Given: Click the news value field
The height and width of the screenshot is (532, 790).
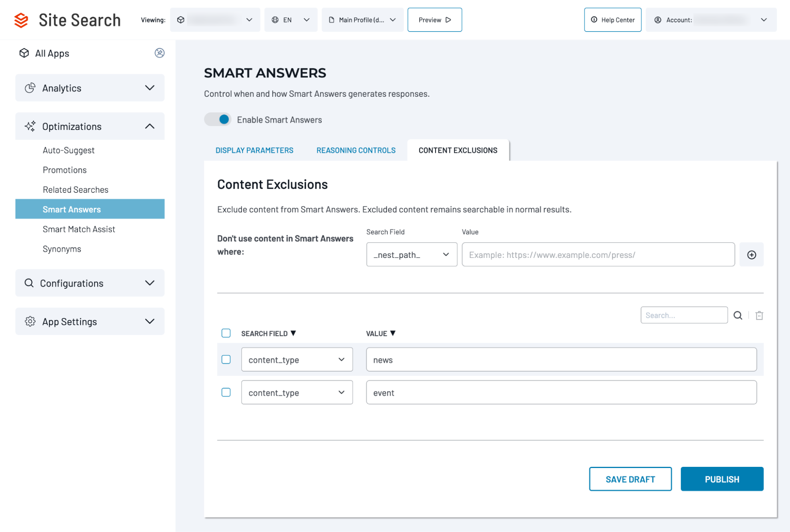Looking at the screenshot, I should click(561, 359).
